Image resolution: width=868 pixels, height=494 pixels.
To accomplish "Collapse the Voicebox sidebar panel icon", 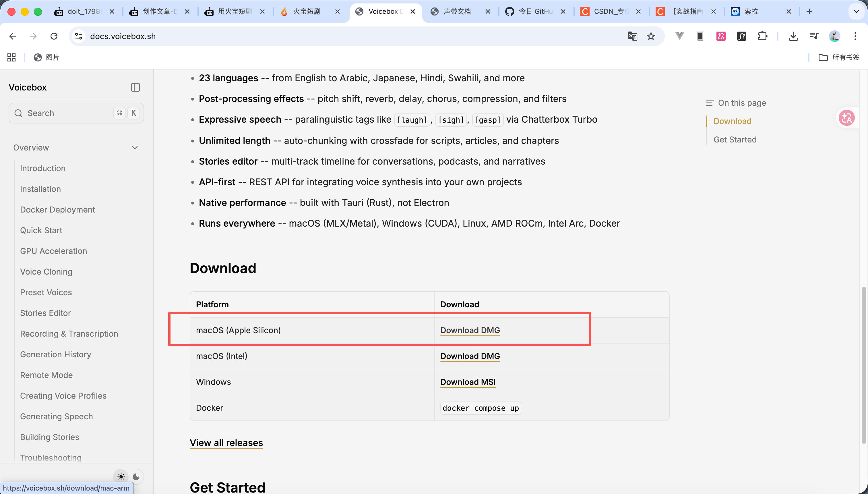I will click(x=135, y=88).
